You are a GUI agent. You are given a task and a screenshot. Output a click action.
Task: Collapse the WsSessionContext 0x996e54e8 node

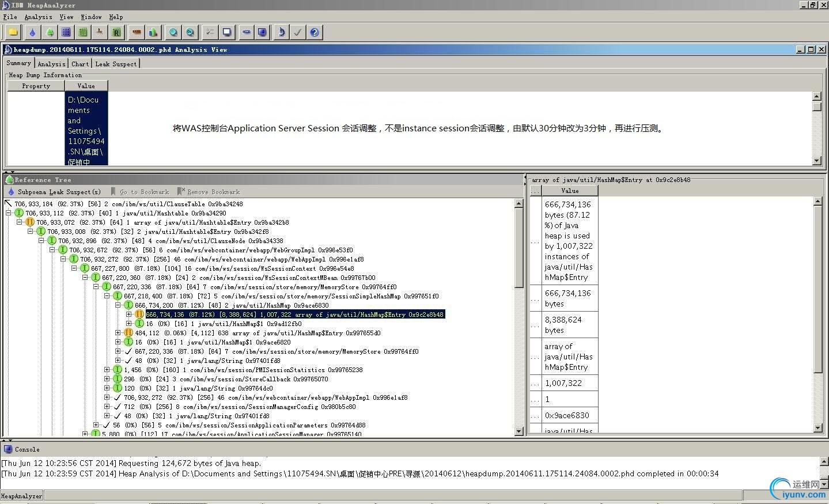click(74, 268)
